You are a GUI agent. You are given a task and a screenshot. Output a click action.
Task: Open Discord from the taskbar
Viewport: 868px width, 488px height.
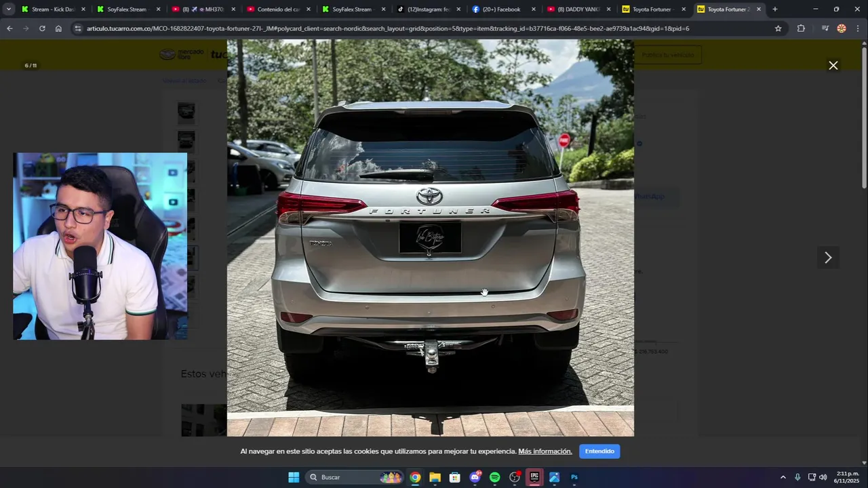[x=475, y=477]
